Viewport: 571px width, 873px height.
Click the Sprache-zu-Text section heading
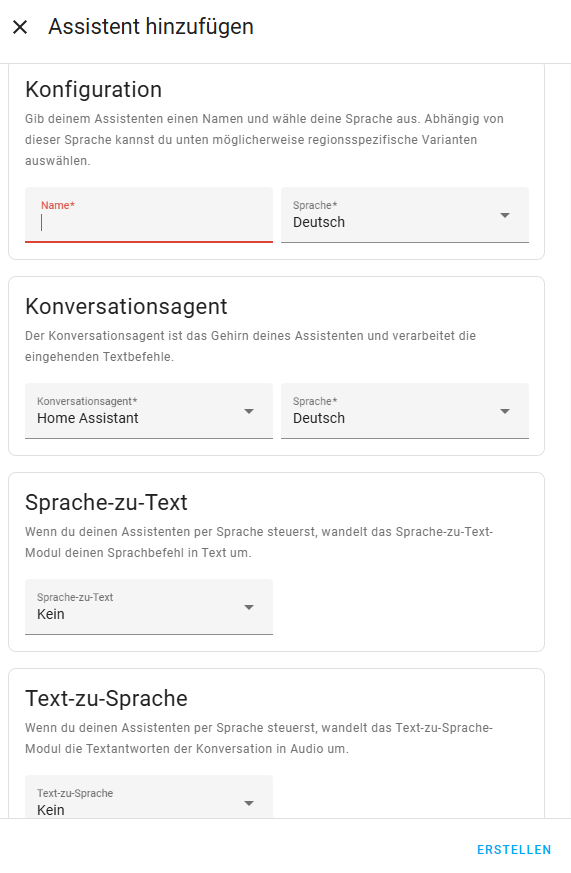(x=106, y=503)
